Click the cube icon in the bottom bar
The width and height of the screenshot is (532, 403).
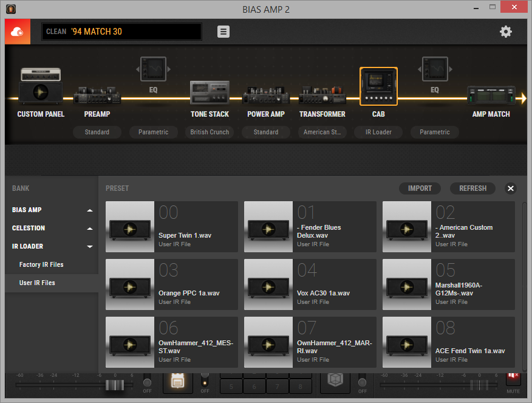click(335, 381)
